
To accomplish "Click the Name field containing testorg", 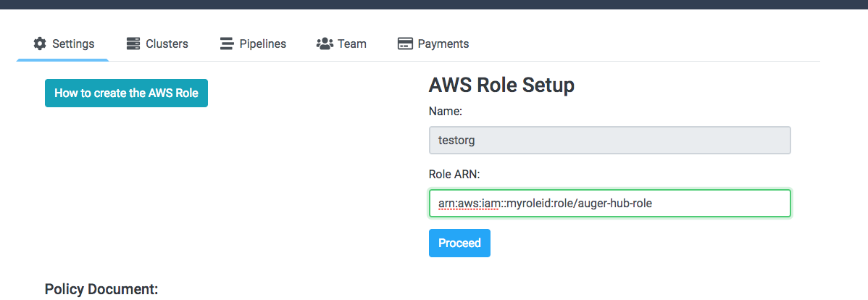I will point(609,140).
